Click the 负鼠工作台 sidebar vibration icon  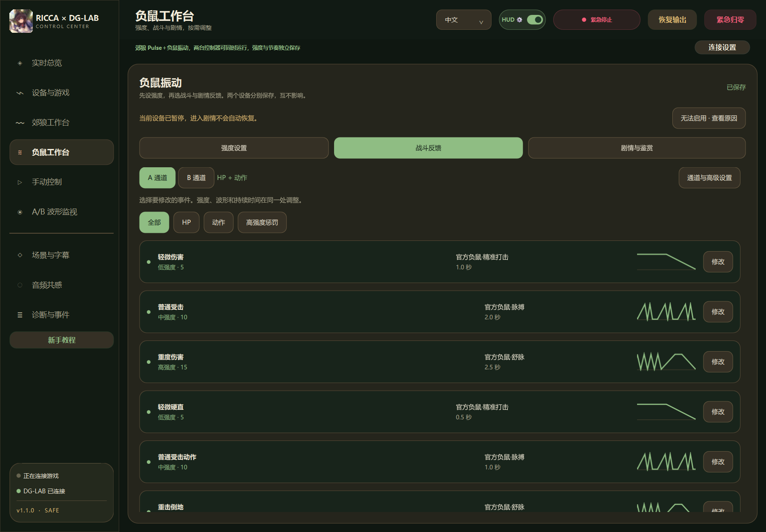[x=20, y=152]
